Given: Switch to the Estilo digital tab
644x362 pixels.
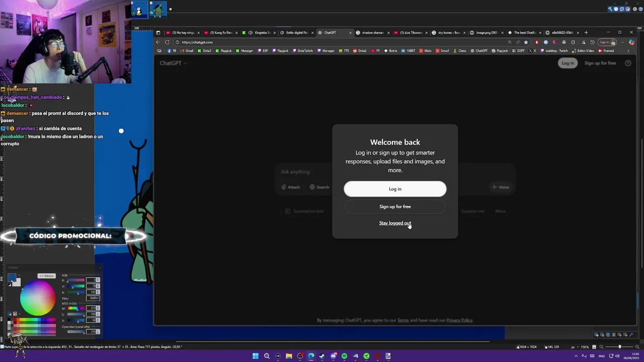Looking at the screenshot, I should (x=297, y=33).
